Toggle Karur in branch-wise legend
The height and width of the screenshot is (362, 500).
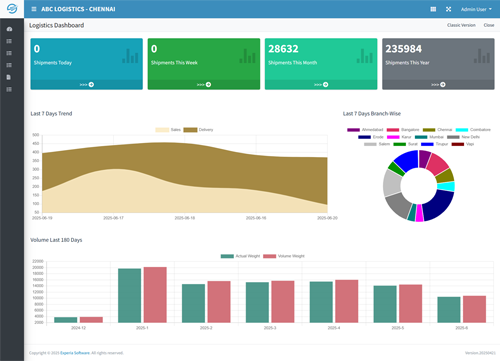point(399,137)
